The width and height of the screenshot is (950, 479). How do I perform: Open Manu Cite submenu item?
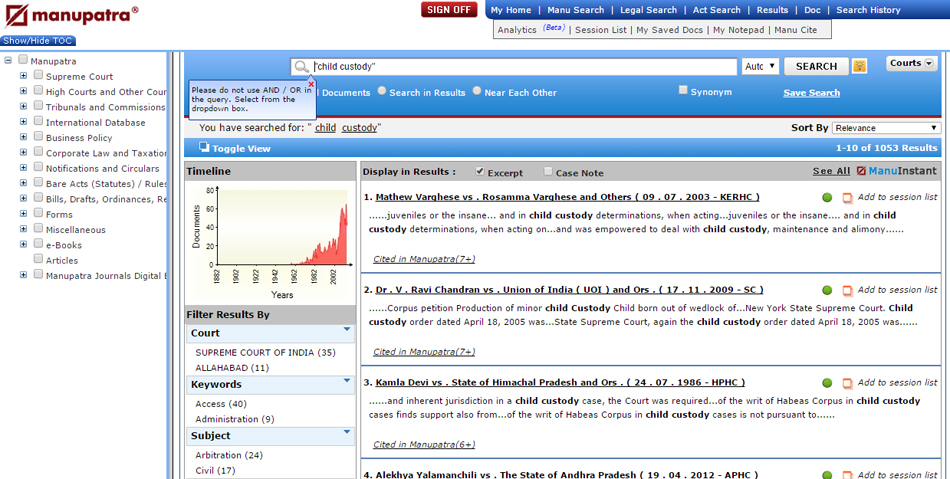point(796,30)
